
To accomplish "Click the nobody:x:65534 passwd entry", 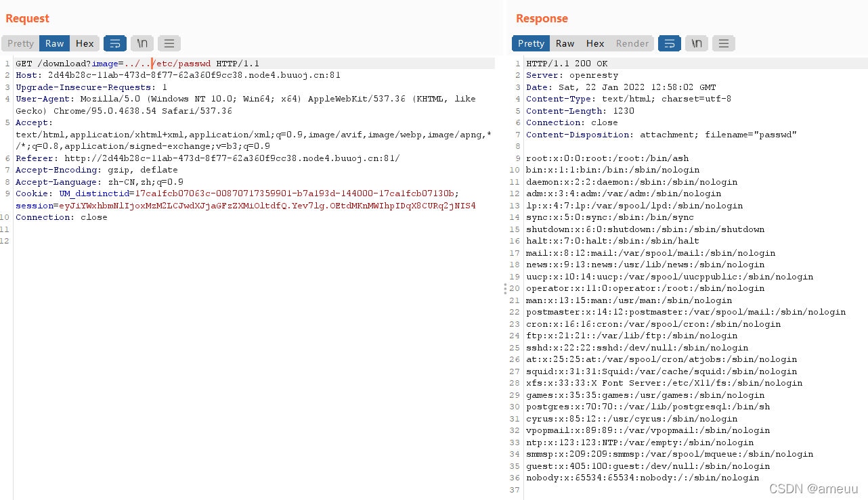I will (x=643, y=478).
